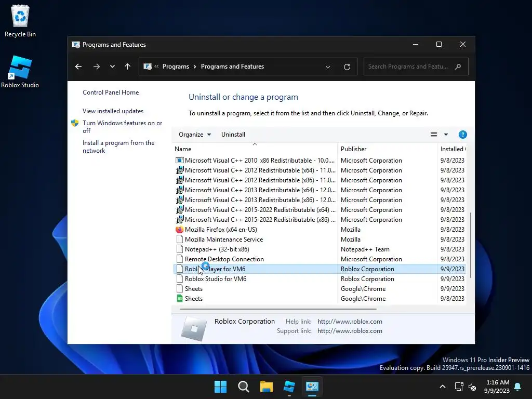Screen dimensions: 532x399
Task: Select Sheets entry installed 9/9/2023
Action: [x=320, y=289]
